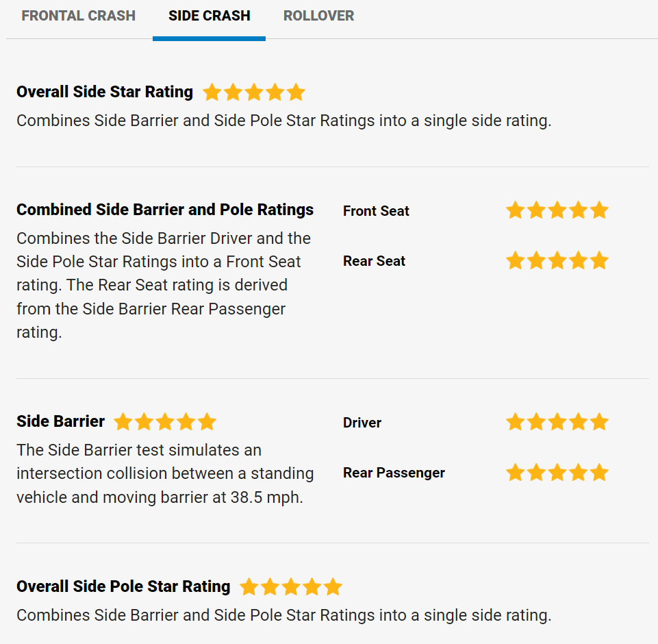Screen dimensions: 658x644
Task: Click the fourth star of Rear Seat rating
Action: point(579,260)
